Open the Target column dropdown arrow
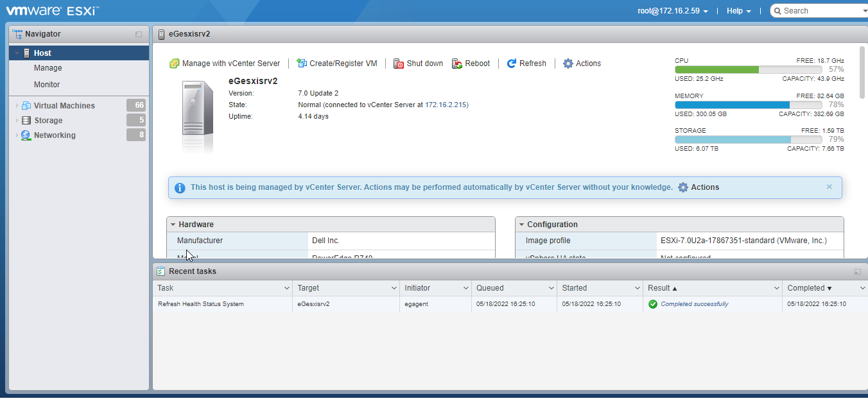This screenshot has width=868, height=401. (394, 289)
